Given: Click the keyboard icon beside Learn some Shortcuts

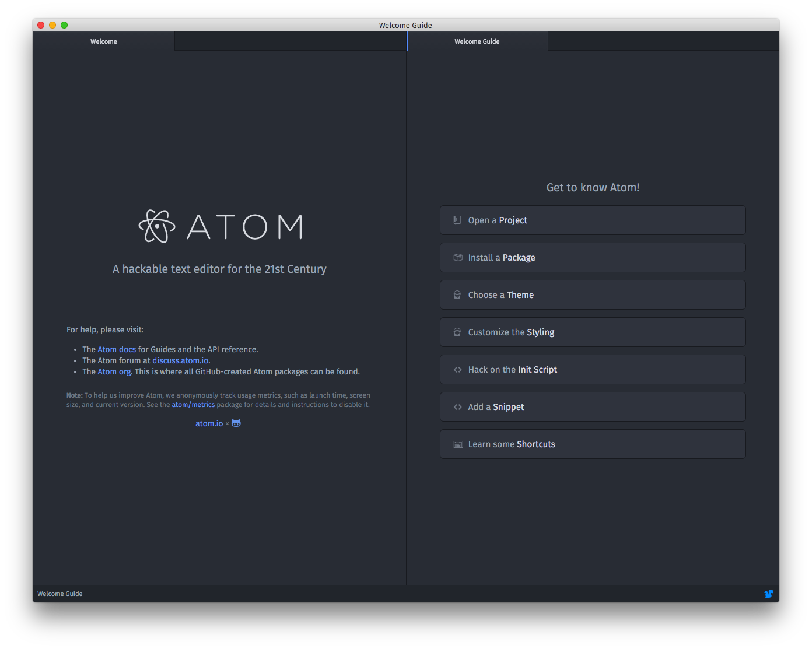Looking at the screenshot, I should point(459,444).
